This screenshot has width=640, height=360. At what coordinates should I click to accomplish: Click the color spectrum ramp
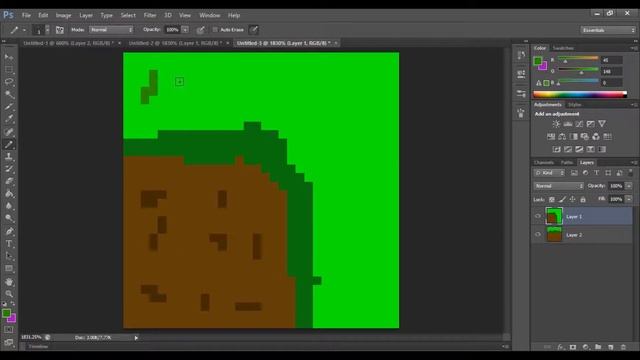pyautogui.click(x=580, y=94)
